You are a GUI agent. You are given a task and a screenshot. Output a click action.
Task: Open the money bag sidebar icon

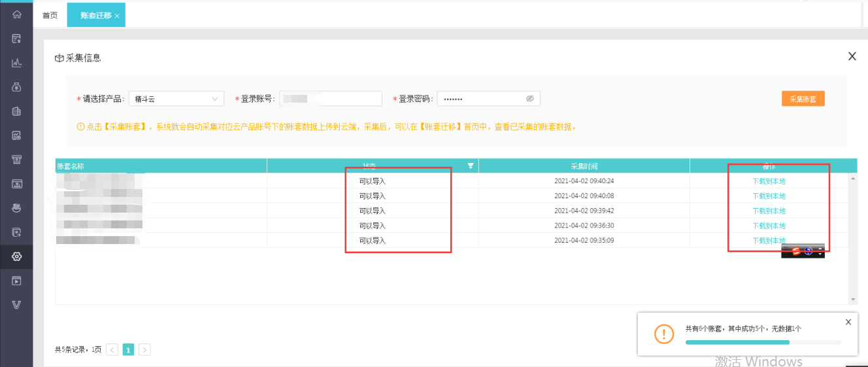coord(17,87)
